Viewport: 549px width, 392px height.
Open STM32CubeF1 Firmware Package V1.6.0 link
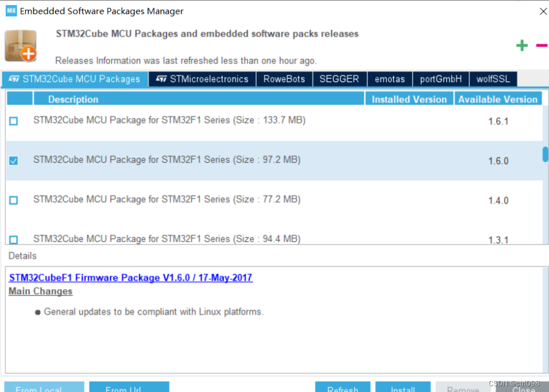click(131, 278)
